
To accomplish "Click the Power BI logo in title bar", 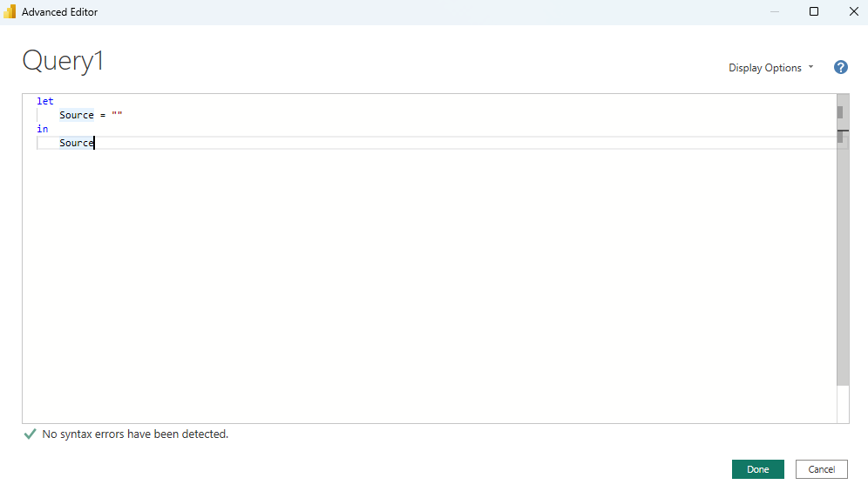I will [10, 12].
